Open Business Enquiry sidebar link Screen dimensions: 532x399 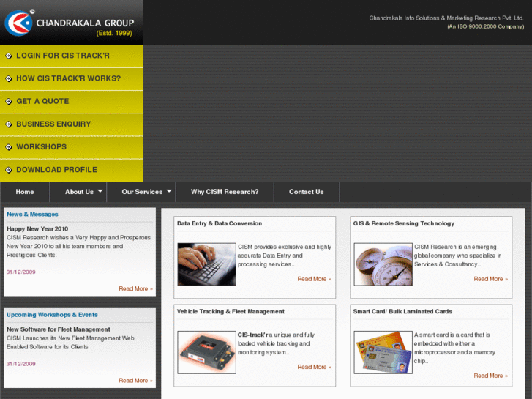(53, 124)
